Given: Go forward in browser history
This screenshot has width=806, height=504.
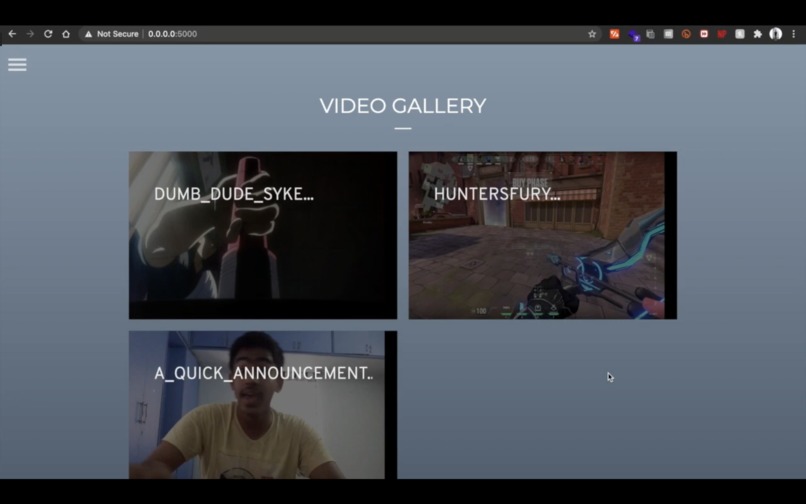Looking at the screenshot, I should point(30,34).
